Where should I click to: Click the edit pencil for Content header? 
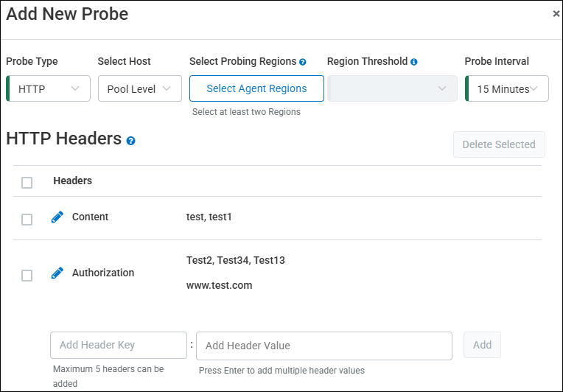pyautogui.click(x=57, y=217)
